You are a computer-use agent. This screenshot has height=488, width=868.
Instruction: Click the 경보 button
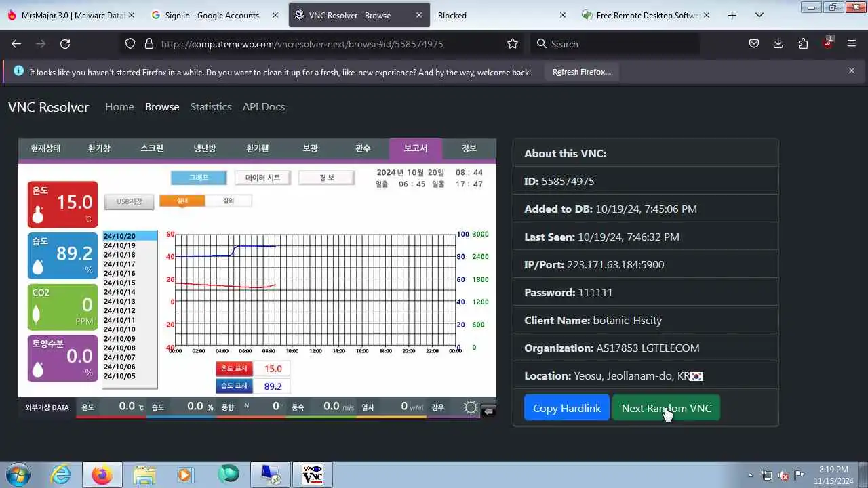(x=327, y=178)
